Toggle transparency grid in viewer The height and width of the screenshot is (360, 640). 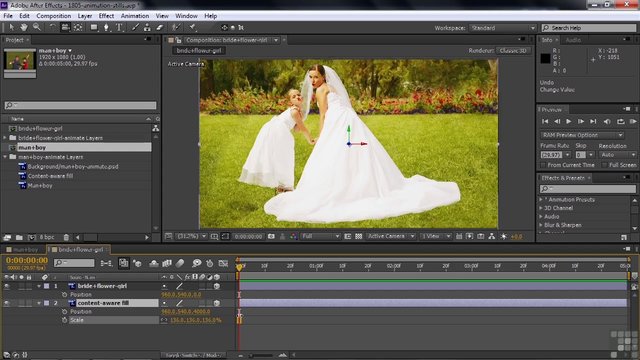coord(359,236)
